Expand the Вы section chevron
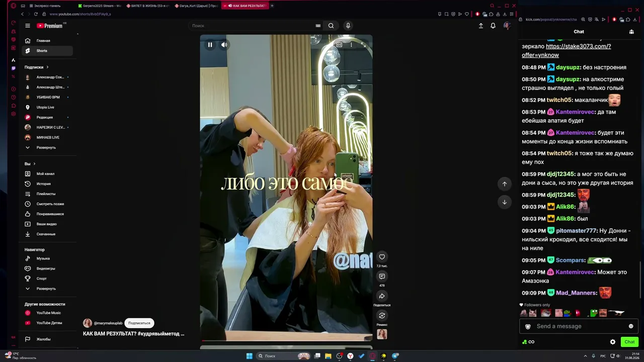 tap(34, 164)
